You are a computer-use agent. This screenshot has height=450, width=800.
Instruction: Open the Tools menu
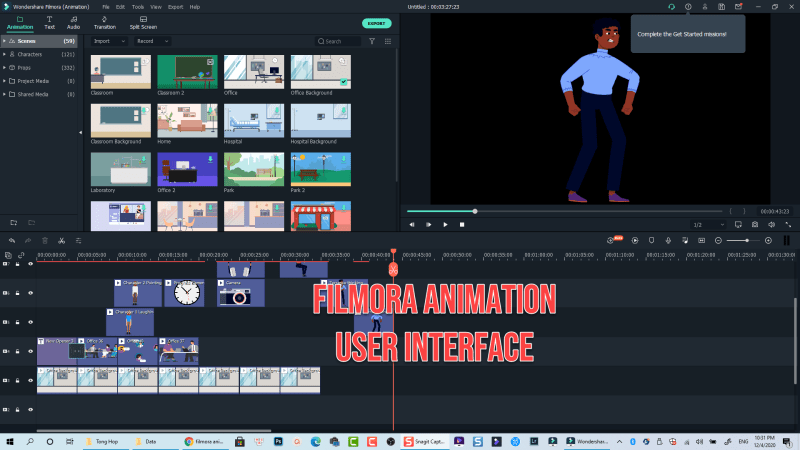(137, 7)
